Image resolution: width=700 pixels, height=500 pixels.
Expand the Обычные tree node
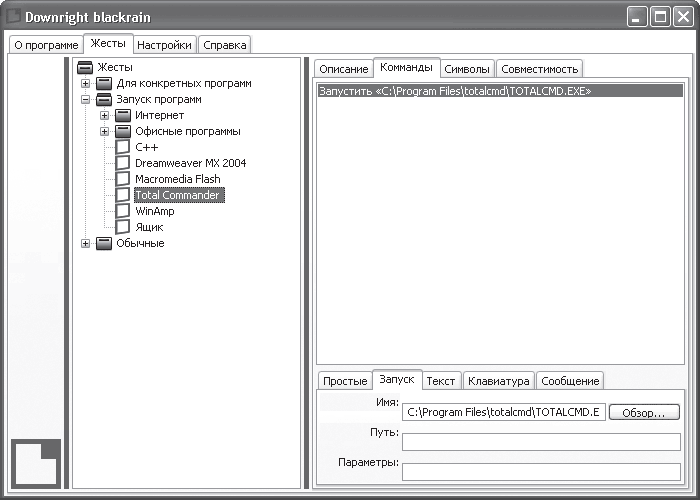(85, 243)
